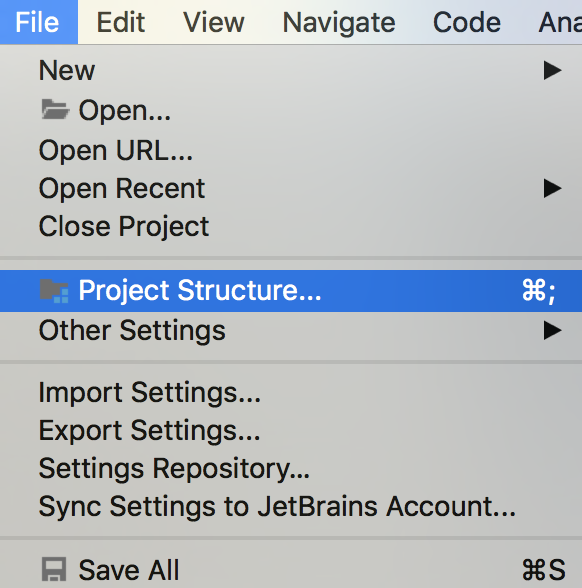Click the floppy disk Save All icon
Screen dimensions: 582x588
pos(54,569)
